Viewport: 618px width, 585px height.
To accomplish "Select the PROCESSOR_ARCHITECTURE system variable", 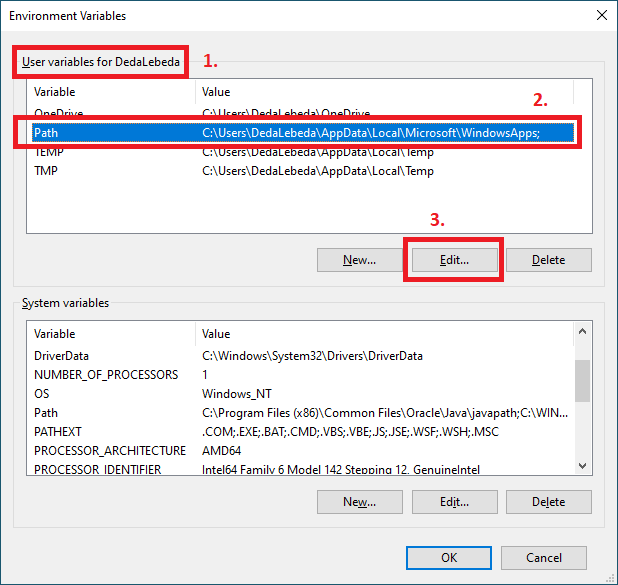I will point(110,451).
